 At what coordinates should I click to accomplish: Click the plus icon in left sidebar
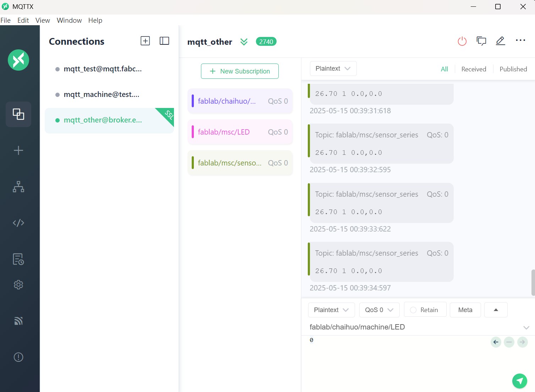click(x=18, y=150)
